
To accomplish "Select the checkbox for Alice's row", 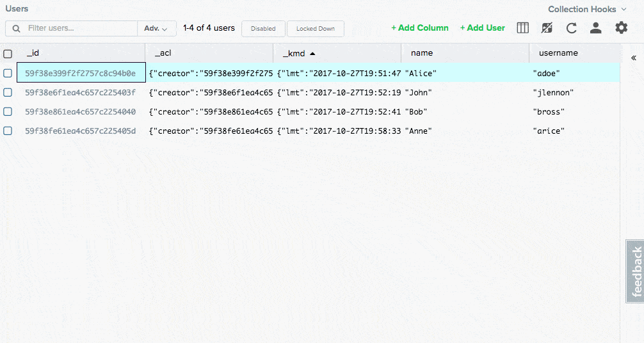I will click(x=8, y=73).
